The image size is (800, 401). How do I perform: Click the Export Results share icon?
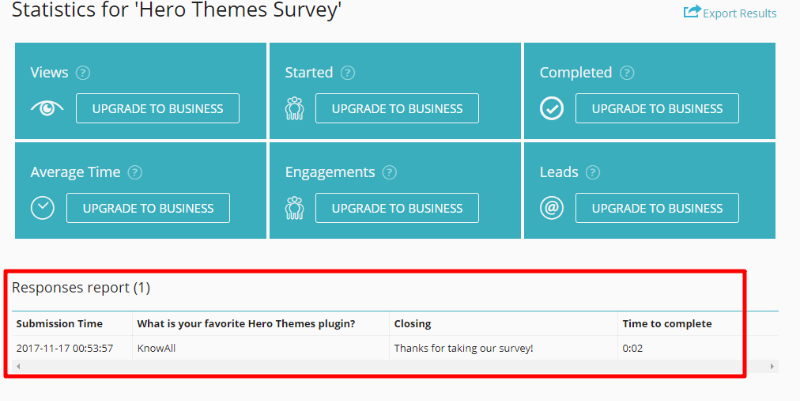pyautogui.click(x=692, y=12)
